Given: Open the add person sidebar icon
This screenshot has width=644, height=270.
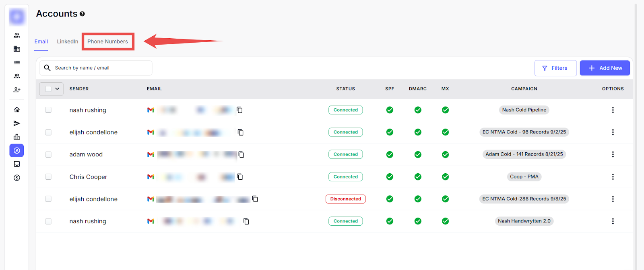Looking at the screenshot, I should pos(17,90).
